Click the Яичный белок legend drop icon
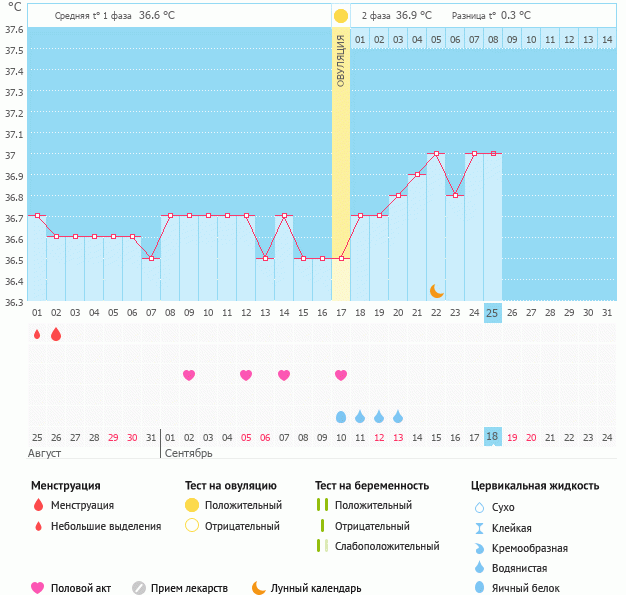Screen dimensions: 626x595 pyautogui.click(x=480, y=588)
